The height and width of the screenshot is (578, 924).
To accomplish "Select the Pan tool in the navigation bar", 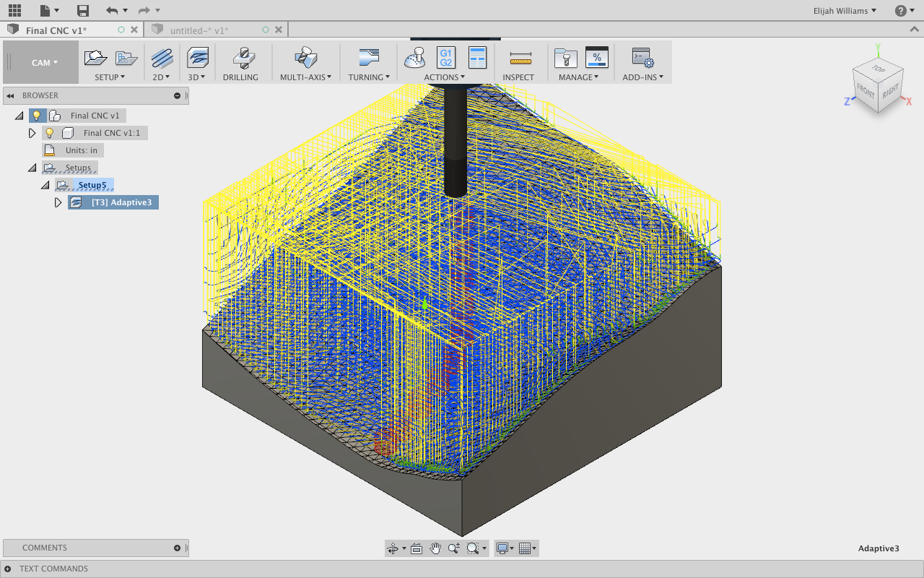I will point(435,548).
